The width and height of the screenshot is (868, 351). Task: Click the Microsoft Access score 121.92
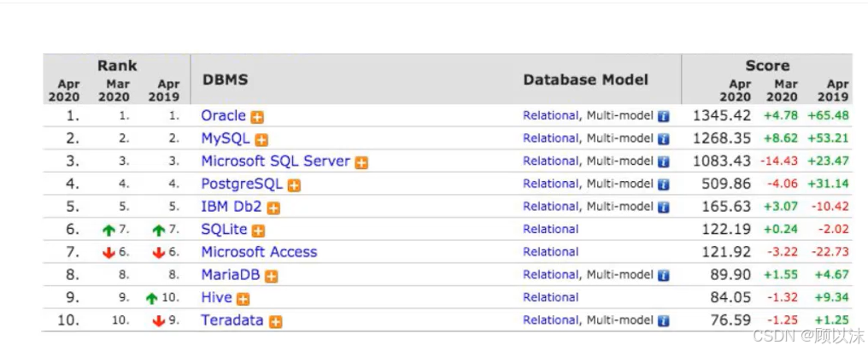[x=726, y=252]
